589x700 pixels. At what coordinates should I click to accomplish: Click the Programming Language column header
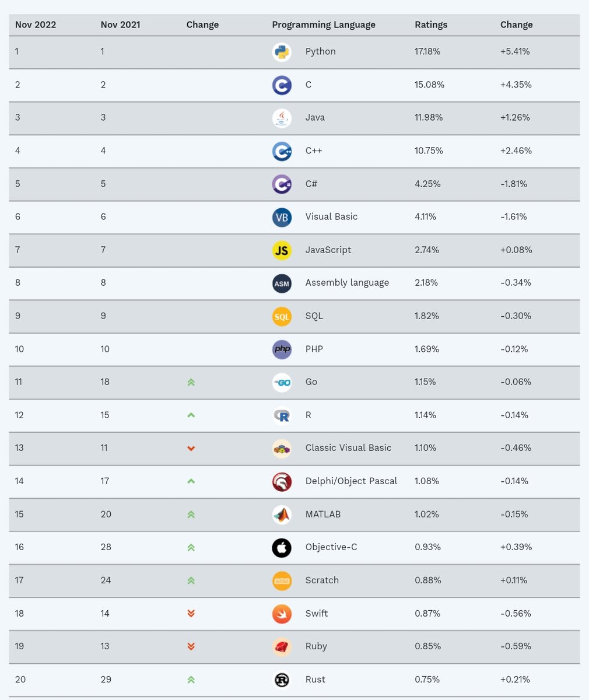pos(324,24)
